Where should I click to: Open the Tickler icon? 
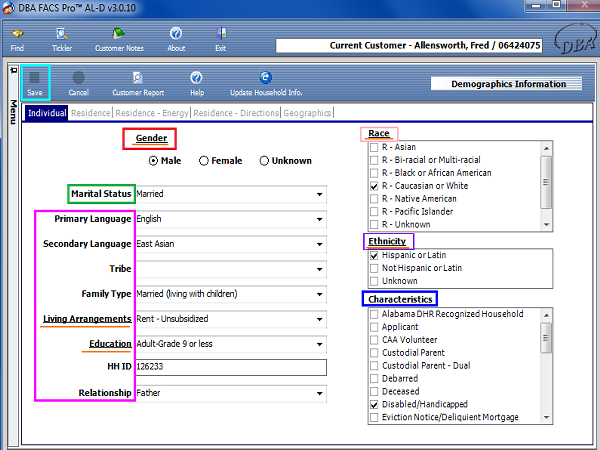tap(62, 40)
